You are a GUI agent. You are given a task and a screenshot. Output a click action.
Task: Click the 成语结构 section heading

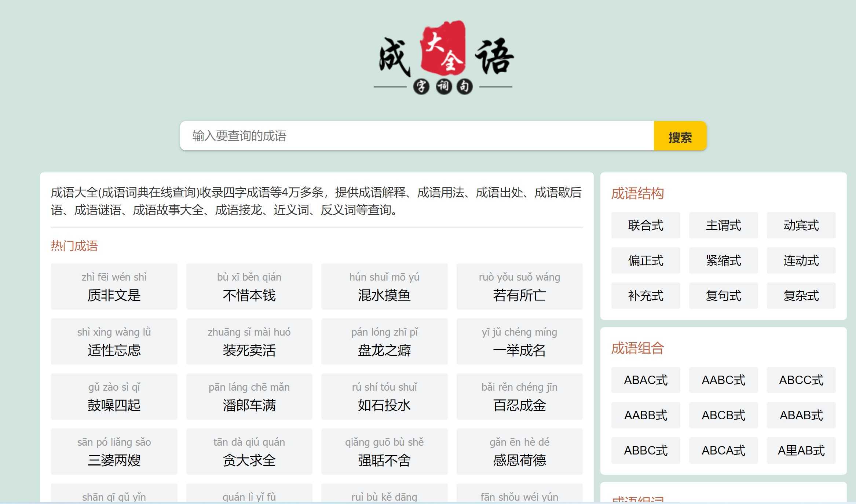tap(637, 193)
